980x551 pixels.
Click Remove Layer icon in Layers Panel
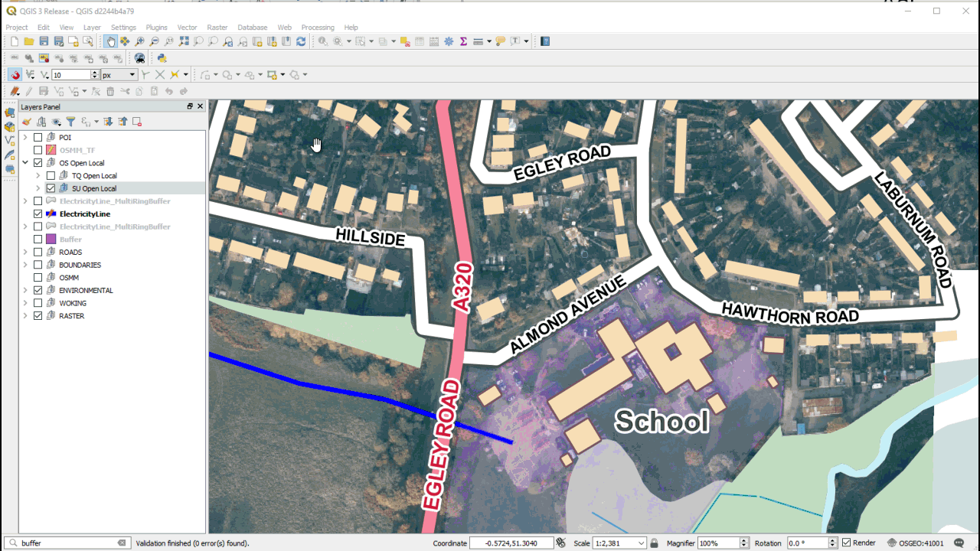coord(137,122)
